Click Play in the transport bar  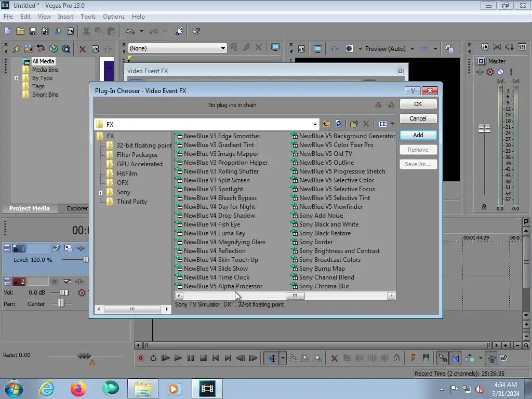pos(178,358)
